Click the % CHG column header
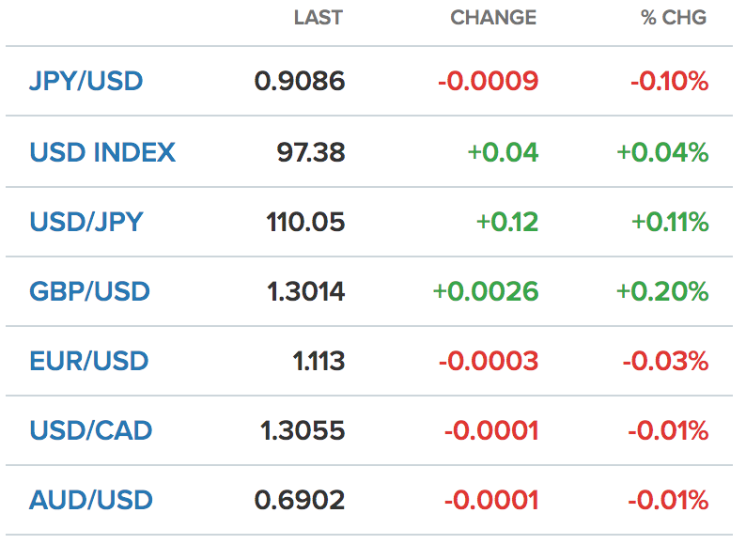 [x=674, y=18]
